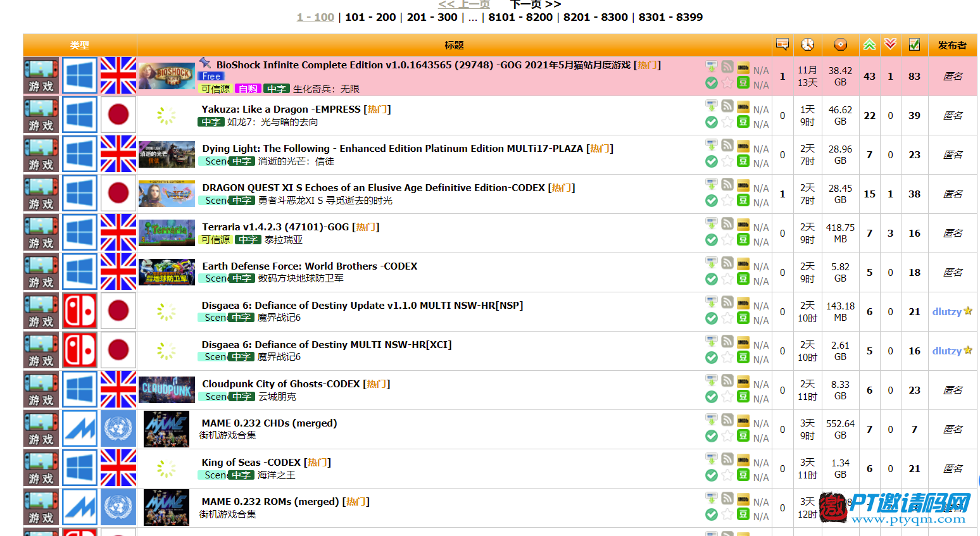The height and width of the screenshot is (536, 980).
Task: Click the 自购 tag in BioShock Infinite row
Action: (x=248, y=89)
